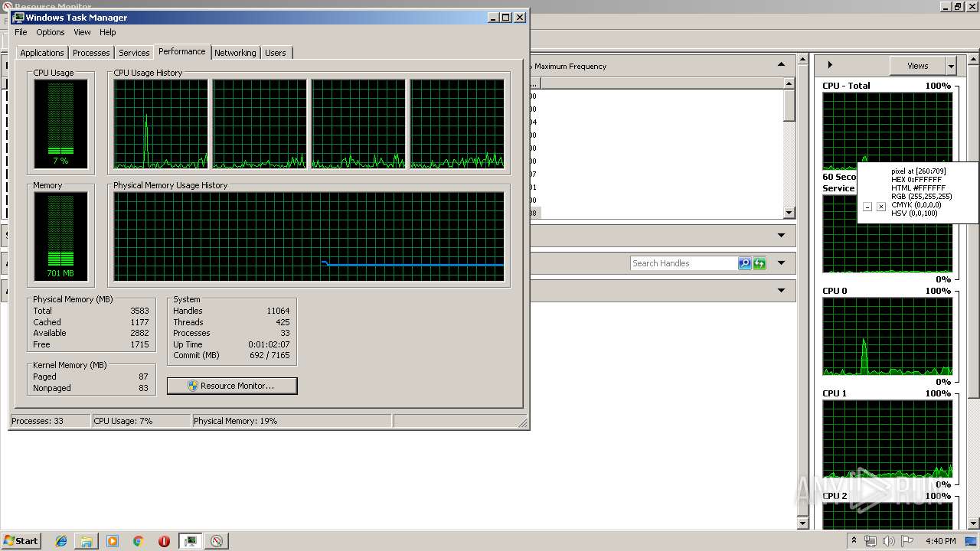Click the 4:40 PM clock
The height and width of the screenshot is (551, 980).
[940, 541]
